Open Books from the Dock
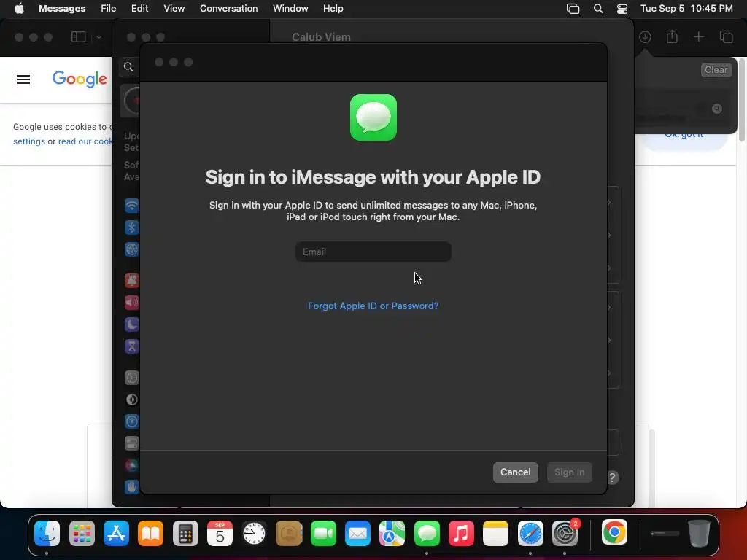747x560 pixels. click(x=150, y=533)
